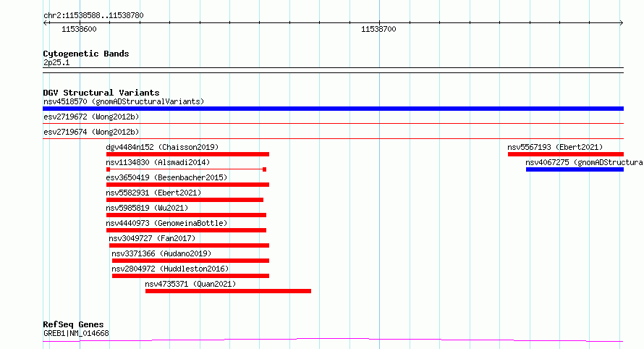The width and height of the screenshot is (644, 349).
Task: Open nsv4735371 (Quan2021) variant label
Action: [x=190, y=284]
